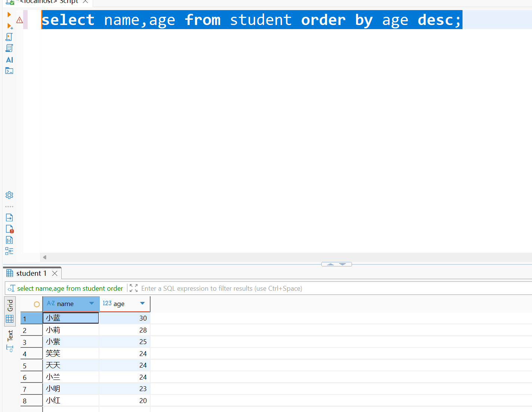Expand filter panel with the four-arrows icon
Image resolution: width=532 pixels, height=412 pixels.
point(133,288)
